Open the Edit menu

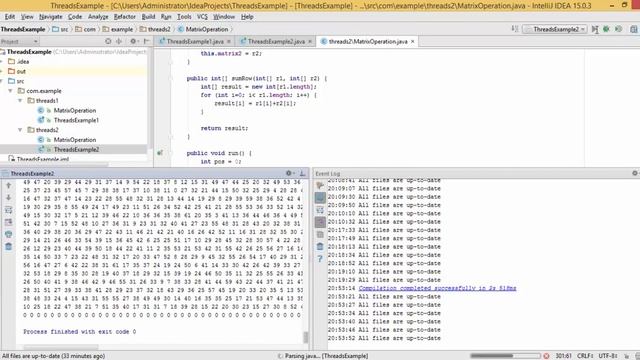pyautogui.click(x=10, y=17)
